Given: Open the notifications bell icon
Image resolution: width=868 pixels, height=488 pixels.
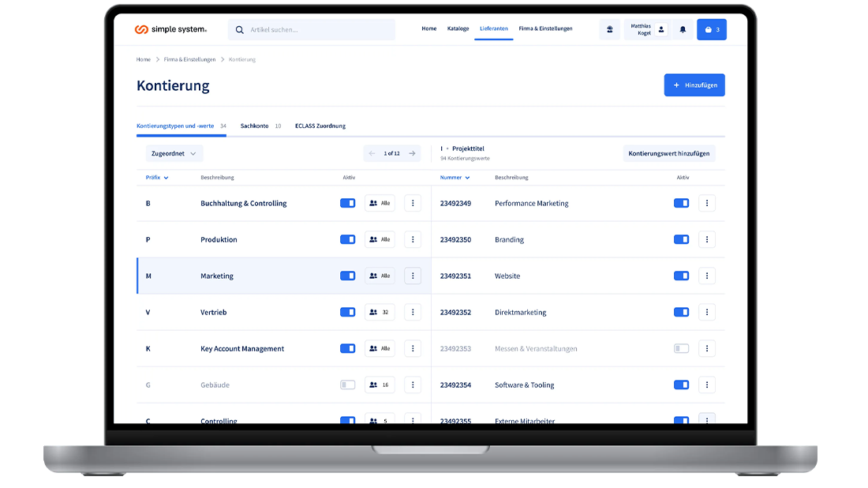Looking at the screenshot, I should click(x=683, y=30).
